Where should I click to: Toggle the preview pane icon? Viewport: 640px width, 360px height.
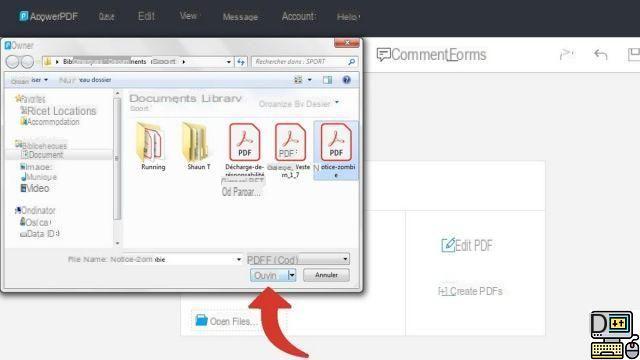327,80
